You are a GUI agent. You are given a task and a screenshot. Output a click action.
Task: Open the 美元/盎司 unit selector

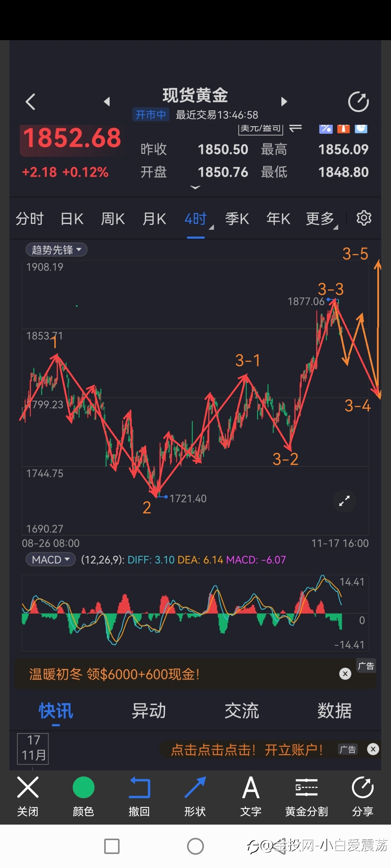pos(261,129)
